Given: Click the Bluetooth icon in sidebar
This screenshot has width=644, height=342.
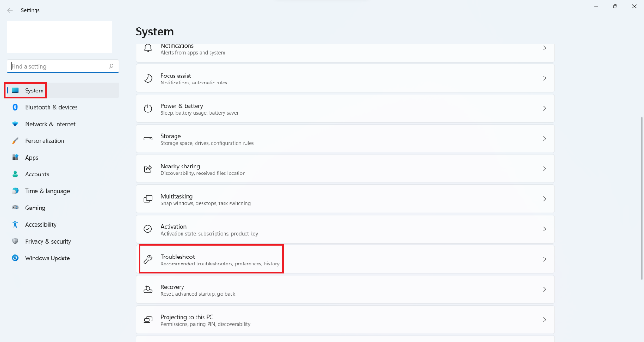Looking at the screenshot, I should point(15,107).
